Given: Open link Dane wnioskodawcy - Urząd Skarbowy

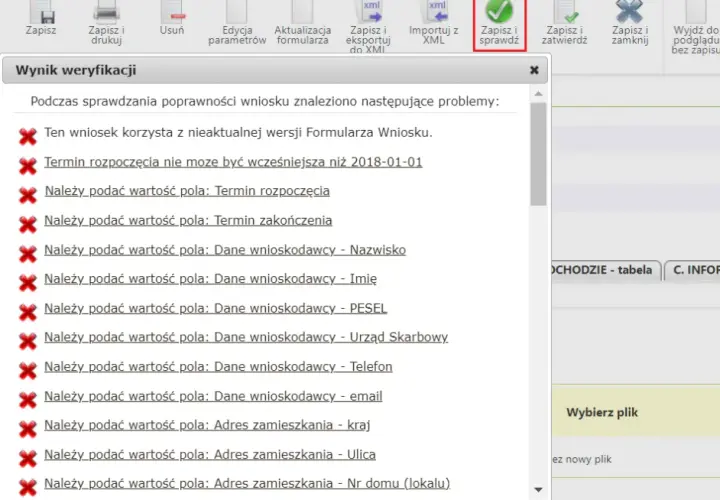Looking at the screenshot, I should [x=246, y=337].
